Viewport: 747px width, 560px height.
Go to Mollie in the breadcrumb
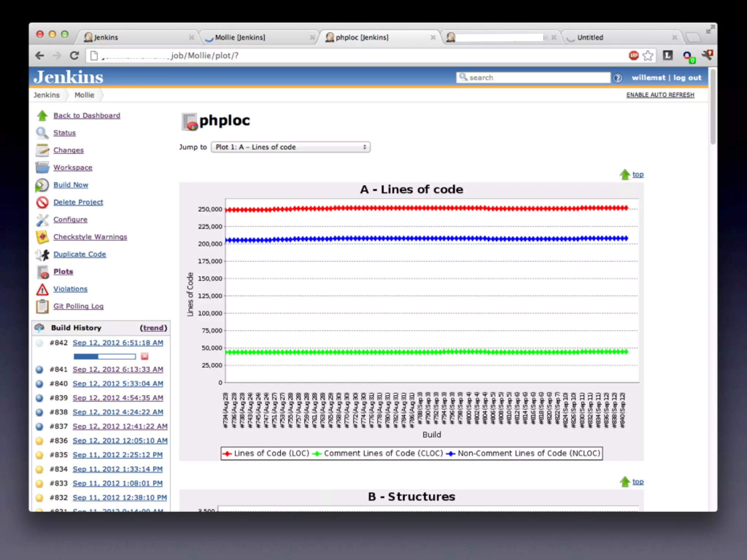pos(84,95)
